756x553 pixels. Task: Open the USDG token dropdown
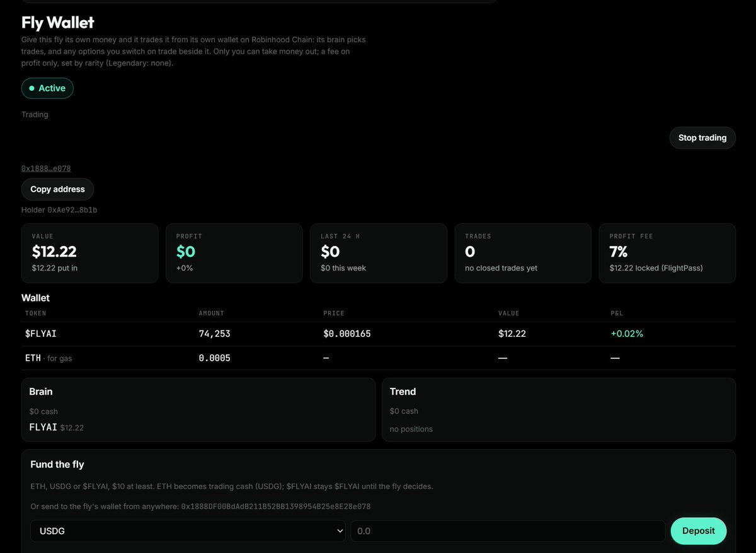click(x=188, y=531)
